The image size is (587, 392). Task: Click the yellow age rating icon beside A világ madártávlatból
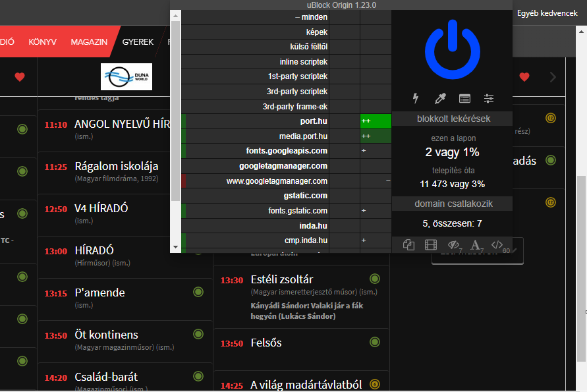(x=375, y=383)
